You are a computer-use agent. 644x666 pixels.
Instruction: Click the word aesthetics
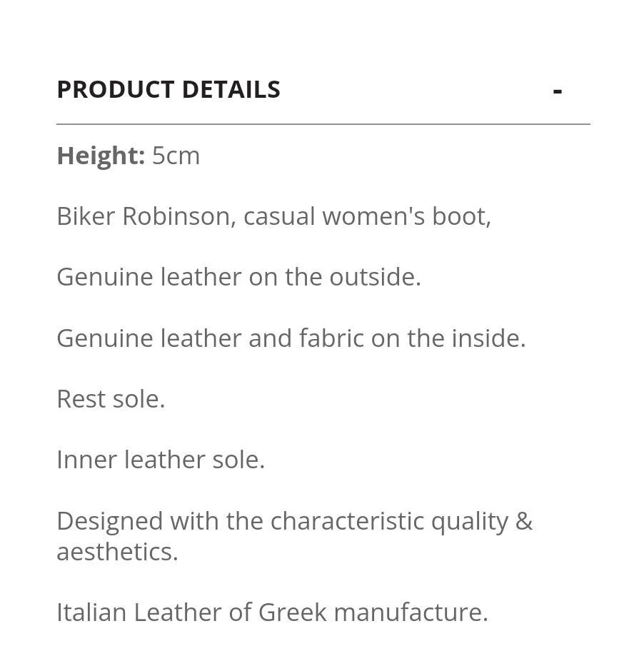coord(117,552)
